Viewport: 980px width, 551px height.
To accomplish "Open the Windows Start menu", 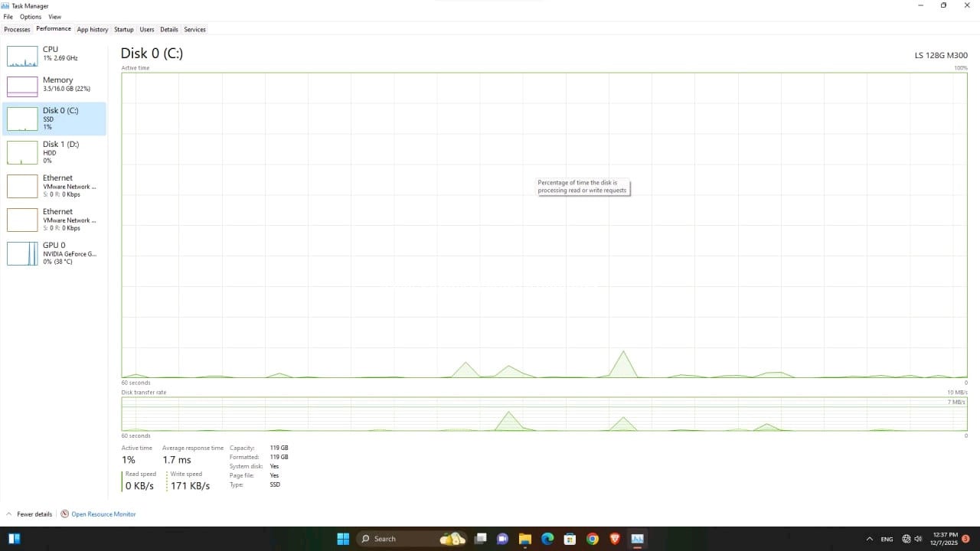I will click(343, 539).
